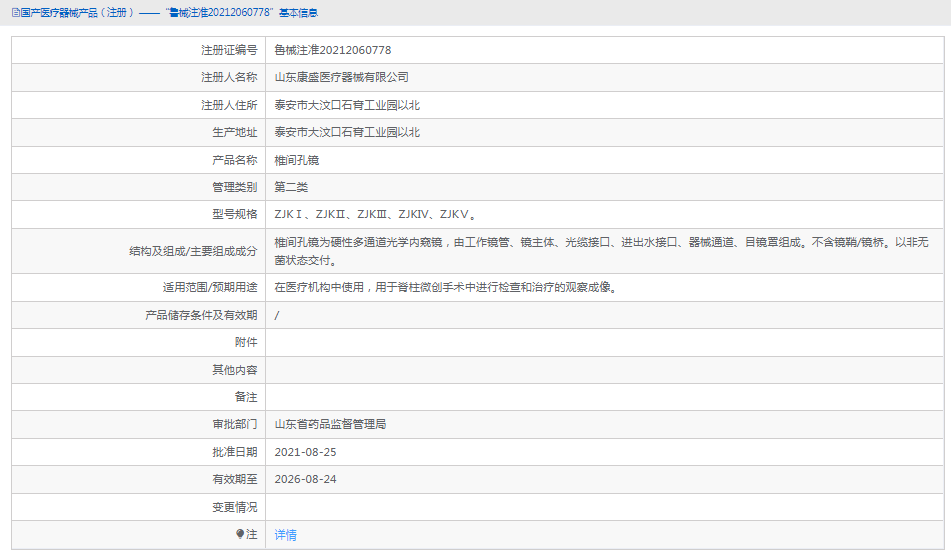Open the 详情 link
951x555 pixels.
pyautogui.click(x=286, y=535)
